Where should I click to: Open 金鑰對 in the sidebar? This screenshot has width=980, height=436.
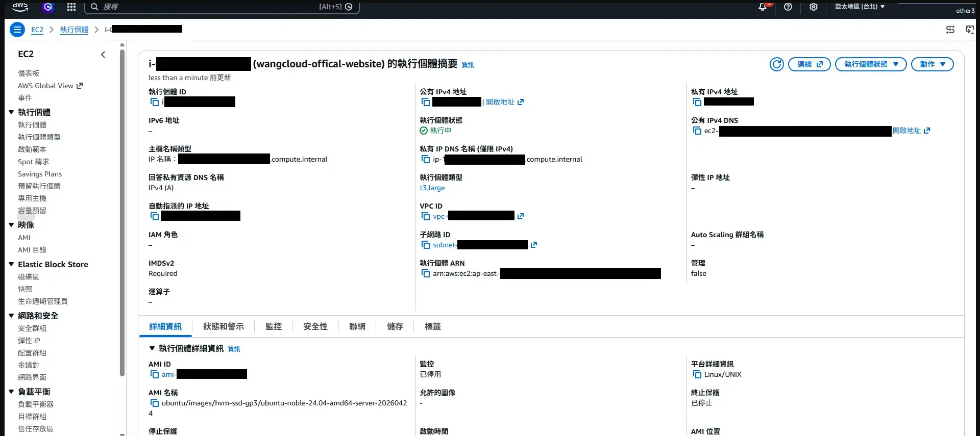[x=29, y=365]
